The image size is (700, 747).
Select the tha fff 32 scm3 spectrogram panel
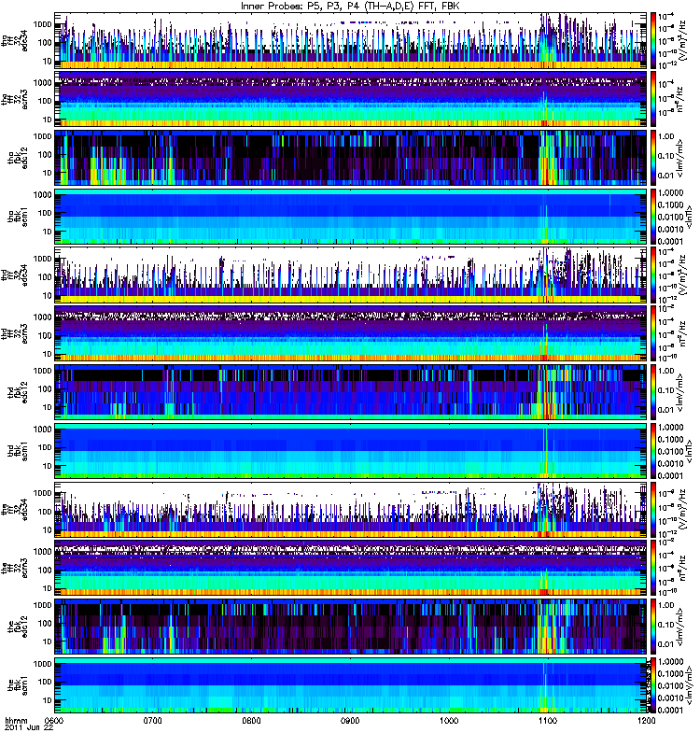(x=351, y=99)
